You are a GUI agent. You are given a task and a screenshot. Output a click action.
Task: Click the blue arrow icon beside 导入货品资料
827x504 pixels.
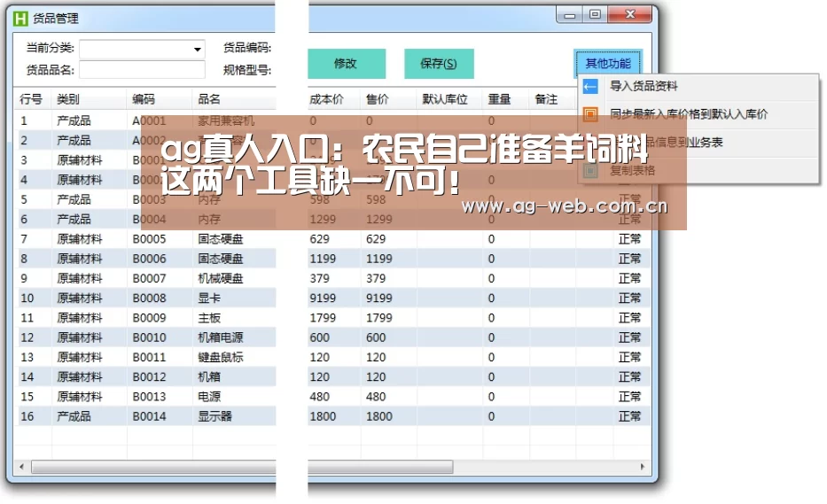pyautogui.click(x=590, y=86)
